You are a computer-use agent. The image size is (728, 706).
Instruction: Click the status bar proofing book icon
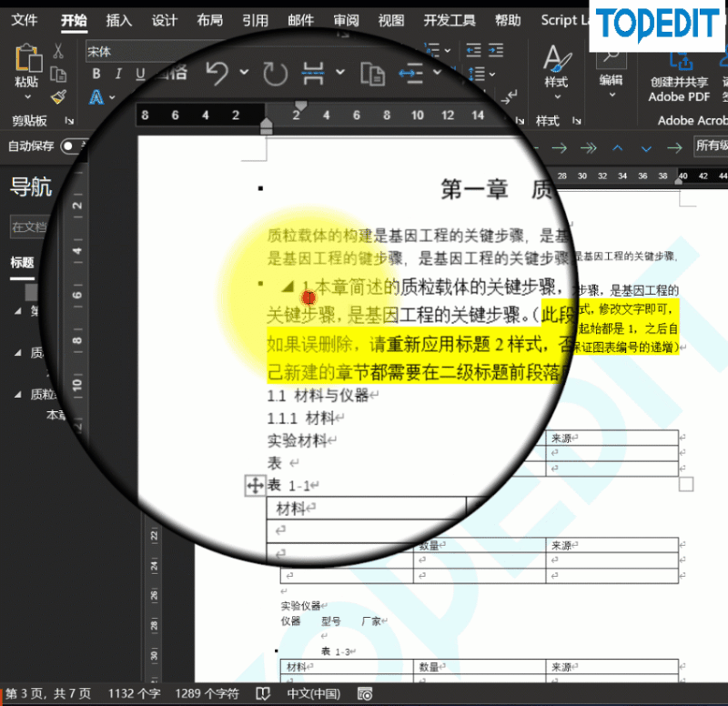pyautogui.click(x=263, y=693)
